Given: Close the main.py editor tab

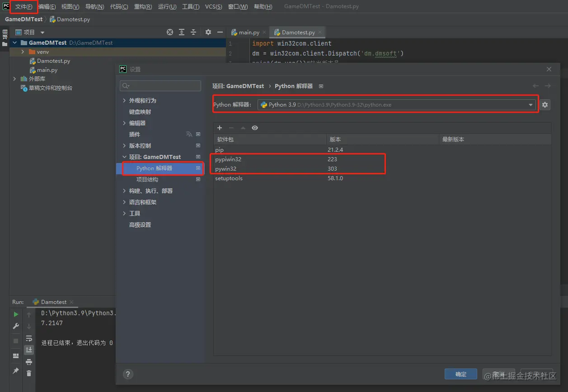Looking at the screenshot, I should click(264, 33).
